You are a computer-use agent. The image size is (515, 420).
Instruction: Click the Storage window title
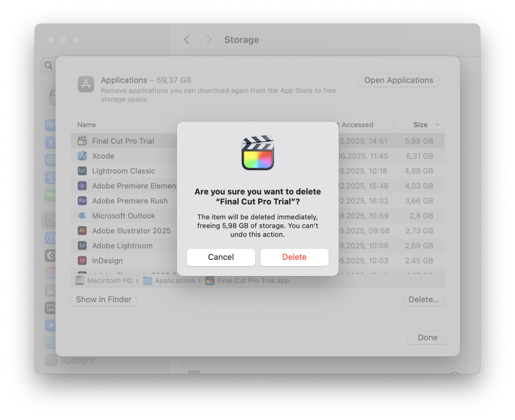[241, 39]
